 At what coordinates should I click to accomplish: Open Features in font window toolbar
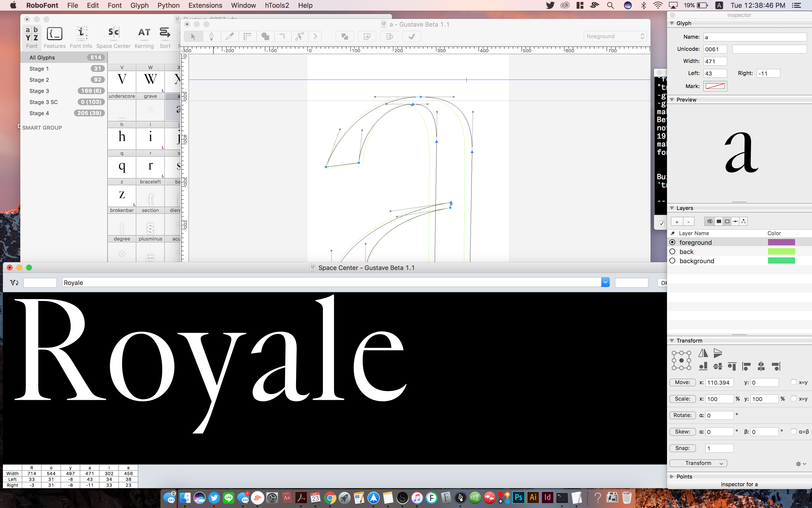click(54, 38)
